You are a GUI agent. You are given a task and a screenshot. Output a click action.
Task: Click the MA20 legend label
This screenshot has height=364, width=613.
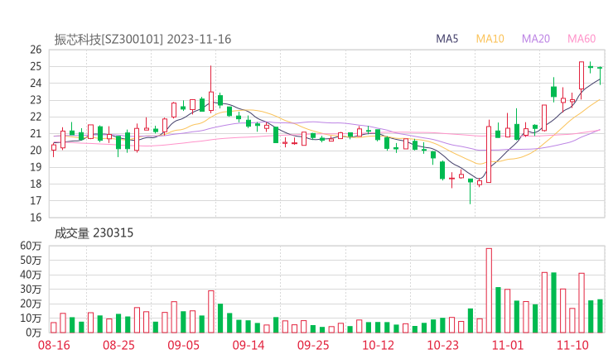pyautogui.click(x=536, y=39)
